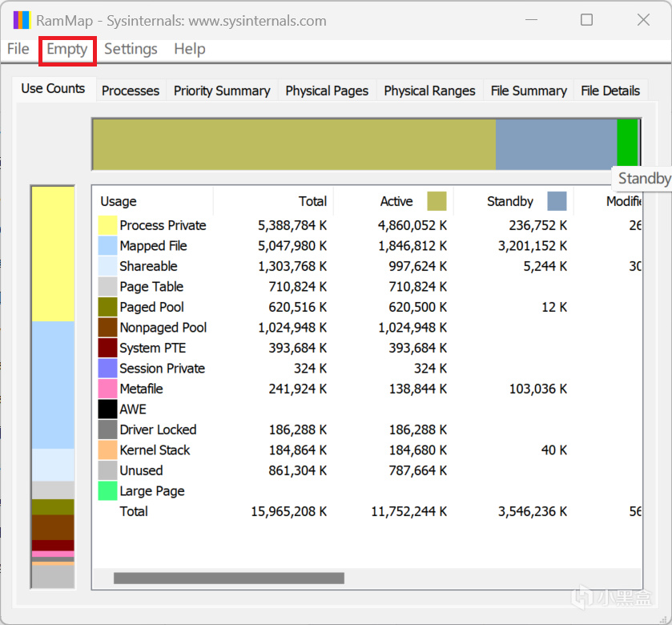Click the Nonpaged Pool brown swatch
The height and width of the screenshot is (625, 672).
(107, 328)
